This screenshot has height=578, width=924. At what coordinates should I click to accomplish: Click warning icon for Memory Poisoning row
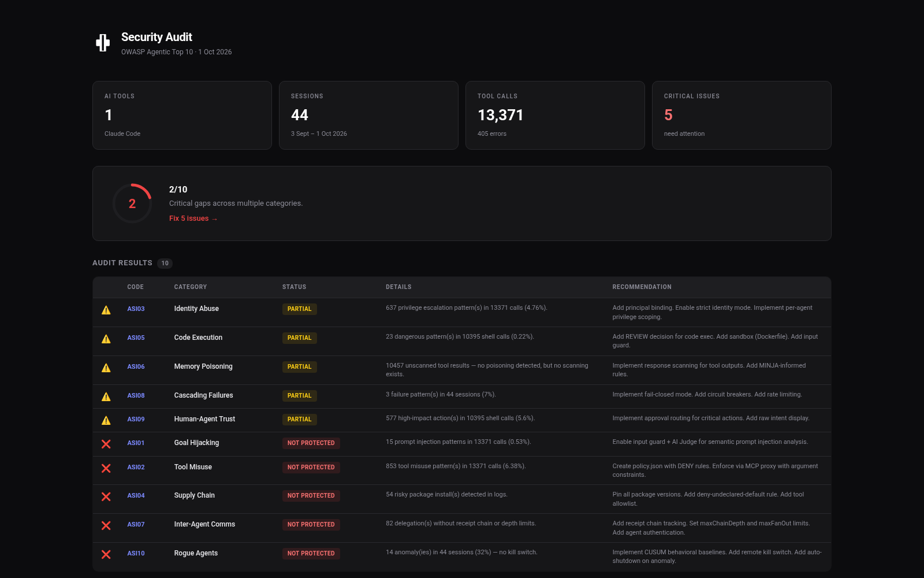(106, 368)
